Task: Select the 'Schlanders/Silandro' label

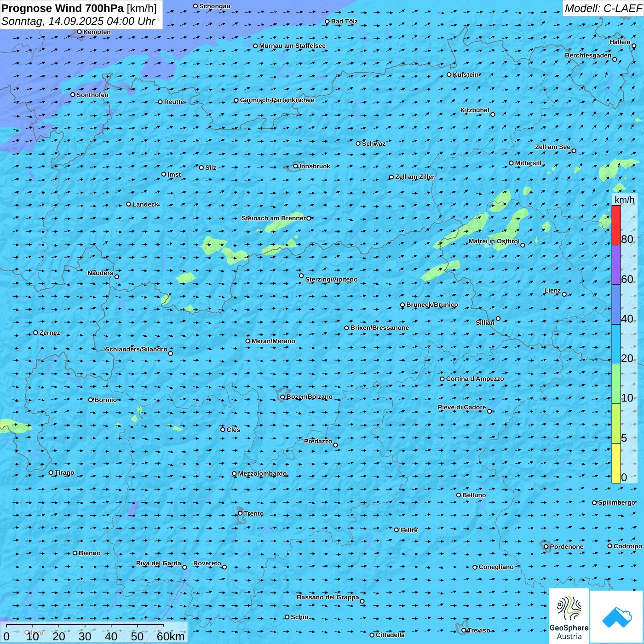Action: tap(136, 349)
